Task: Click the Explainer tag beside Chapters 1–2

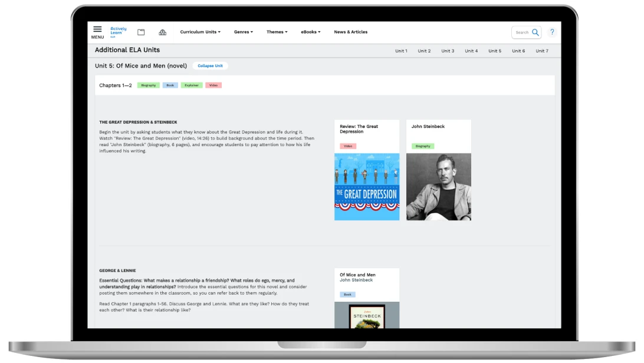Action: coord(192,85)
